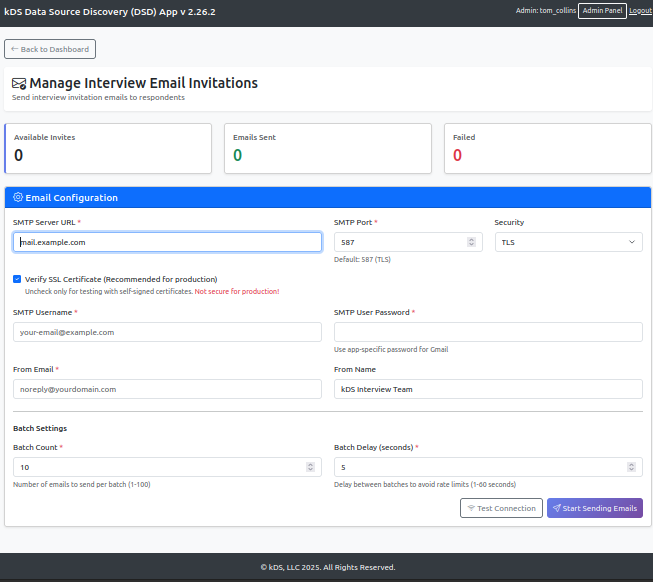The width and height of the screenshot is (653, 582).
Task: Click the From Email input field
Action: coord(167,389)
